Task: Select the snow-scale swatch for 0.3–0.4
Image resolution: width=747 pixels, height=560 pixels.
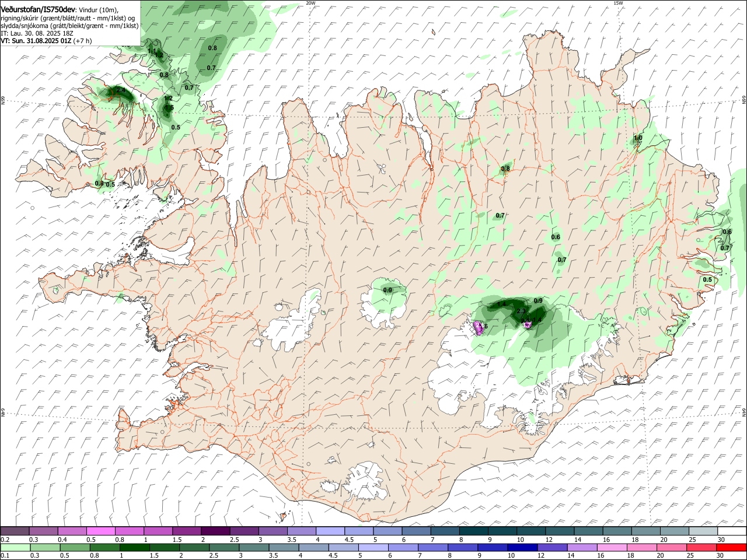Action: [x=43, y=531]
